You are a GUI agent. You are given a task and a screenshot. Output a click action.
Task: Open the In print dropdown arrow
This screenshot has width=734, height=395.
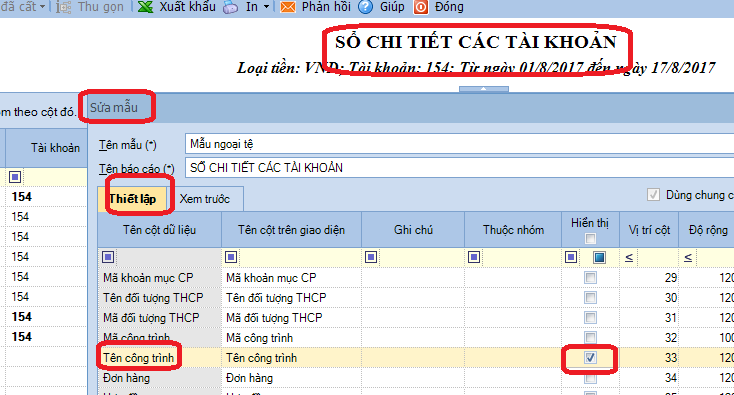266,7
